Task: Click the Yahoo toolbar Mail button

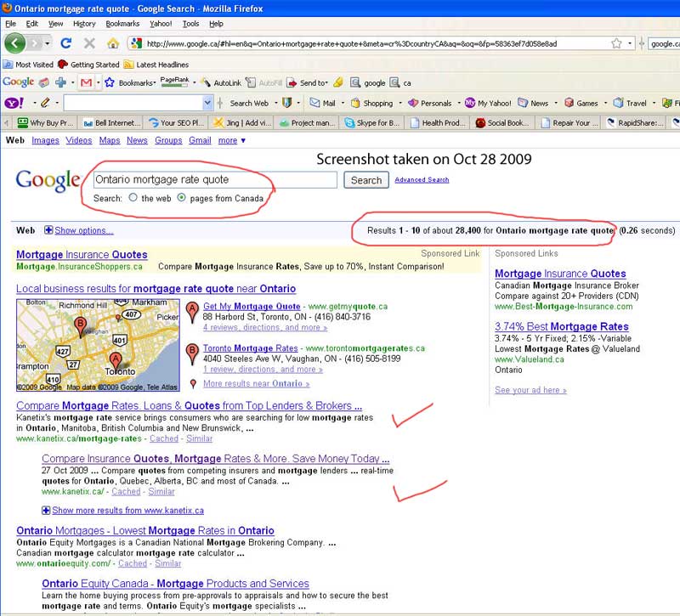Action: click(321, 103)
